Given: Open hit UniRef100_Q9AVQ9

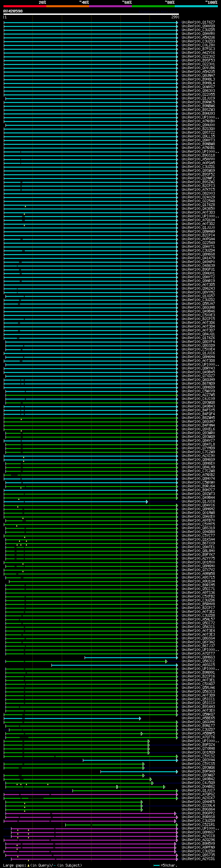Looking at the screenshot, I should point(198,26).
